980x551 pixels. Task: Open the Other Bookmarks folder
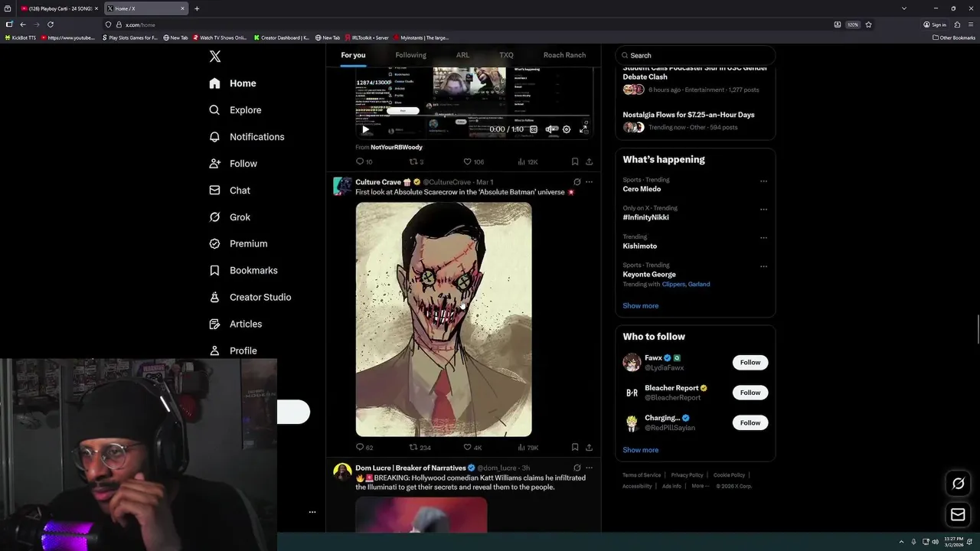[954, 37]
